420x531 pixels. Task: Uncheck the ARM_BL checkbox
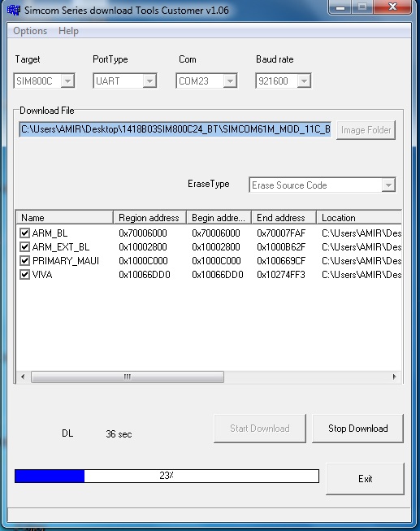pos(24,233)
